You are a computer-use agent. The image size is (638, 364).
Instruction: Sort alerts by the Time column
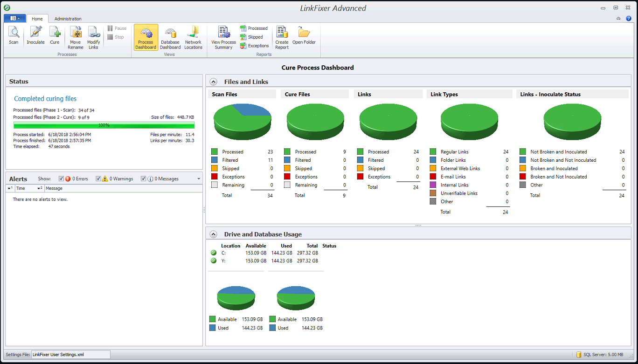[x=29, y=188]
